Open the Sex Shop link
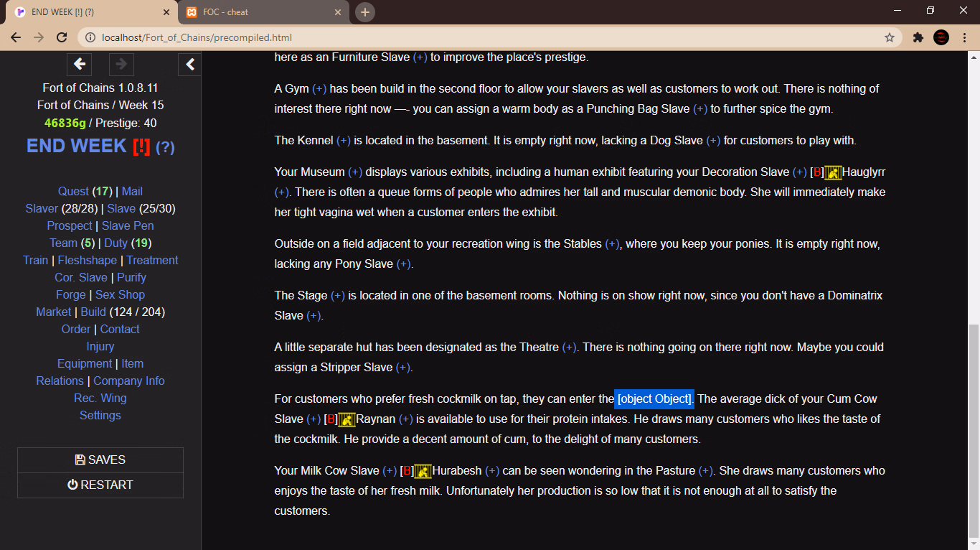The height and width of the screenshot is (550, 980). coord(120,294)
